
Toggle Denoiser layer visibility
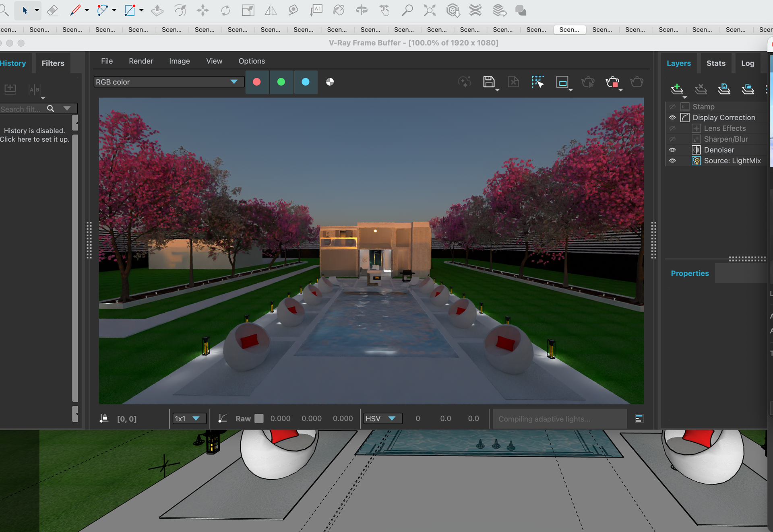pyautogui.click(x=672, y=150)
